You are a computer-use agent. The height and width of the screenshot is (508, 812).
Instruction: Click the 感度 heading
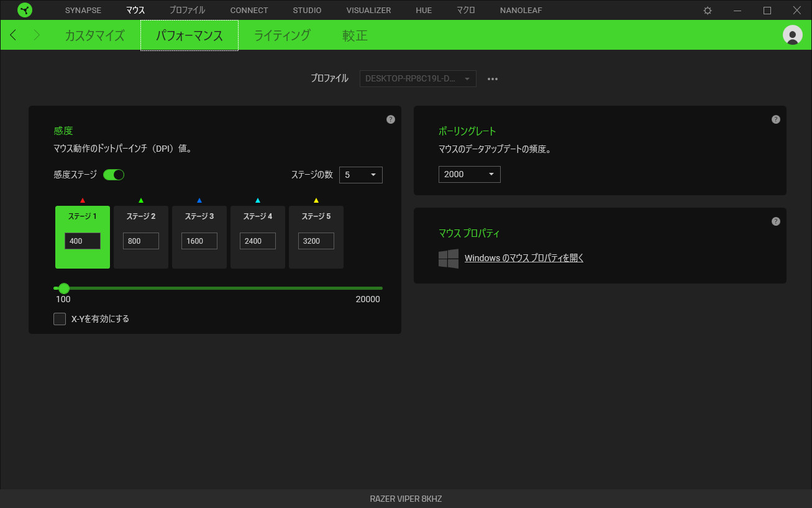tap(63, 131)
